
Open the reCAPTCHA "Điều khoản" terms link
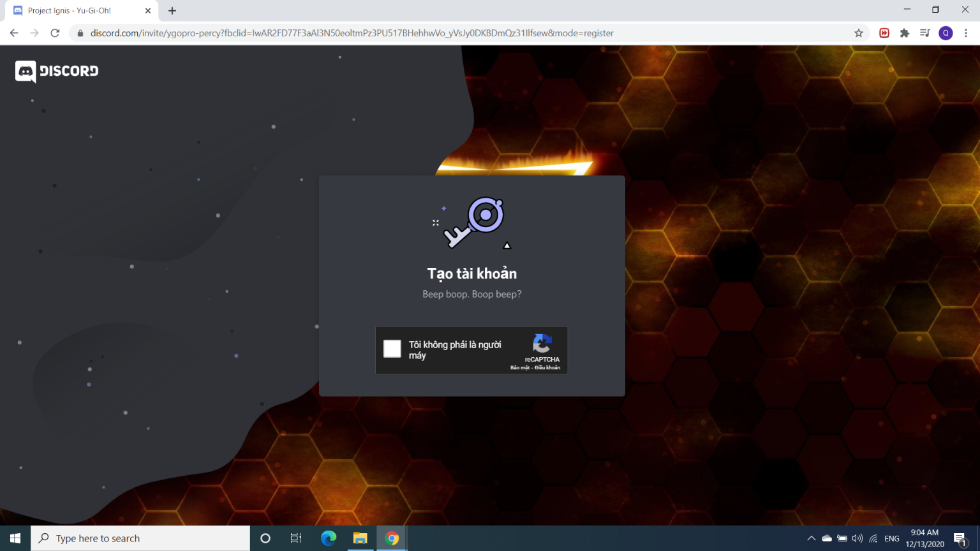547,368
